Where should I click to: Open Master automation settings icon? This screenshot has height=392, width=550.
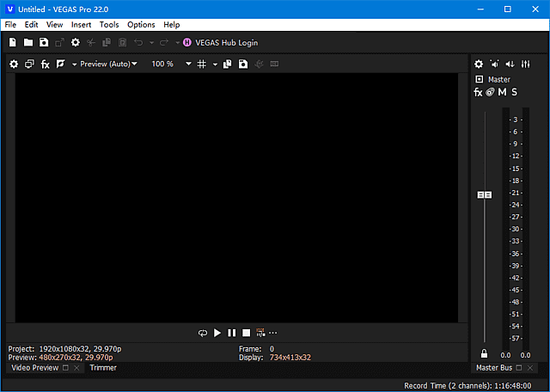[490, 92]
